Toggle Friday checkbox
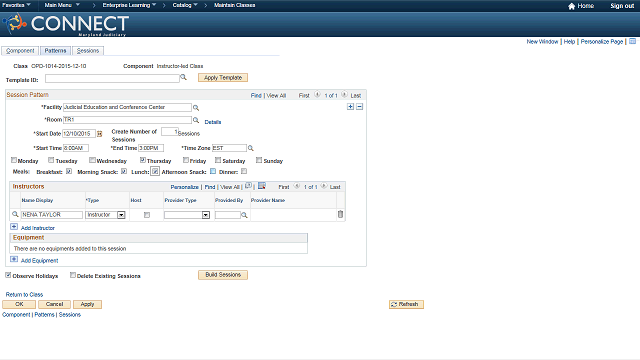The width and height of the screenshot is (640, 360). (x=186, y=160)
